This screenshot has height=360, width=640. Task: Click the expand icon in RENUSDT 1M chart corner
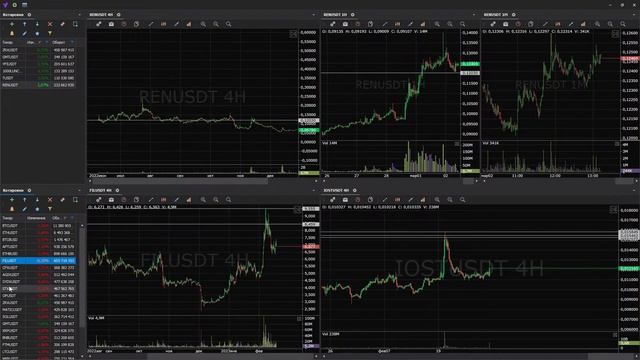pos(615,34)
